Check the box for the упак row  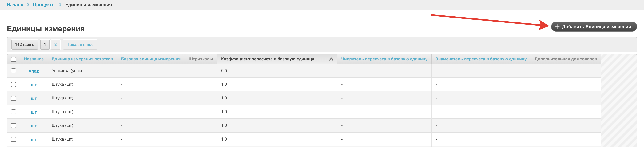[14, 71]
